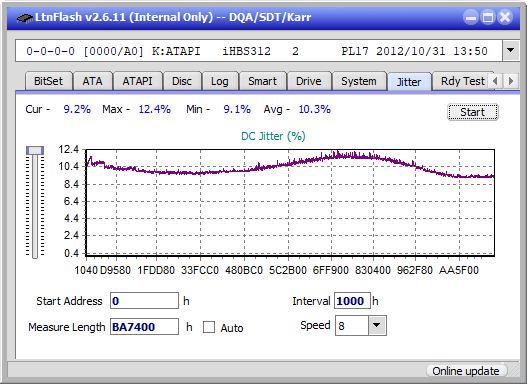Go to the Smart tab

(x=262, y=81)
